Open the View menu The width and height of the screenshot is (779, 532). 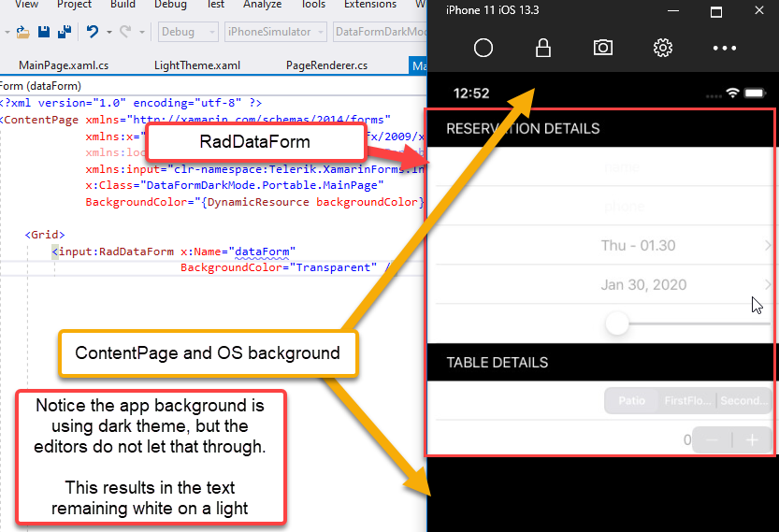point(26,5)
